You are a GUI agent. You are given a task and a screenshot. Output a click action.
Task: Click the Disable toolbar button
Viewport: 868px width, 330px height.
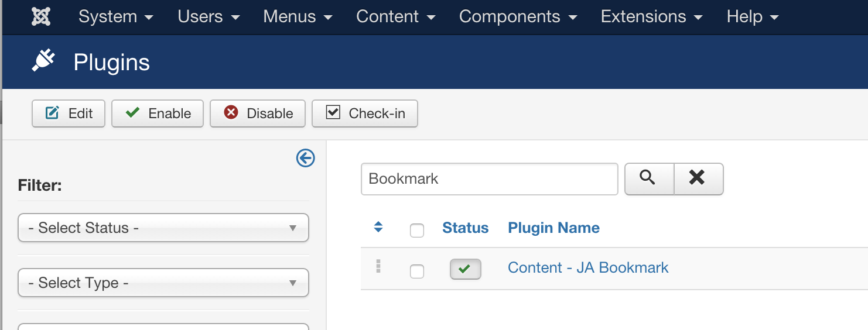pos(258,113)
